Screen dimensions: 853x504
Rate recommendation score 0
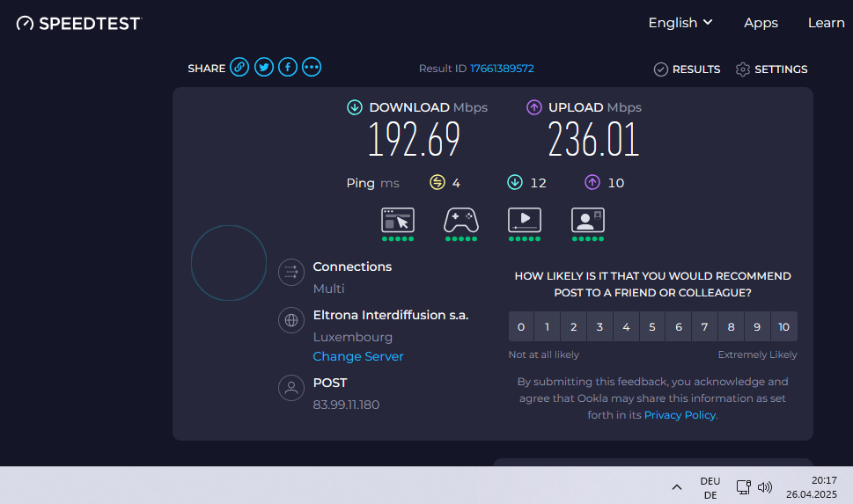(x=521, y=326)
